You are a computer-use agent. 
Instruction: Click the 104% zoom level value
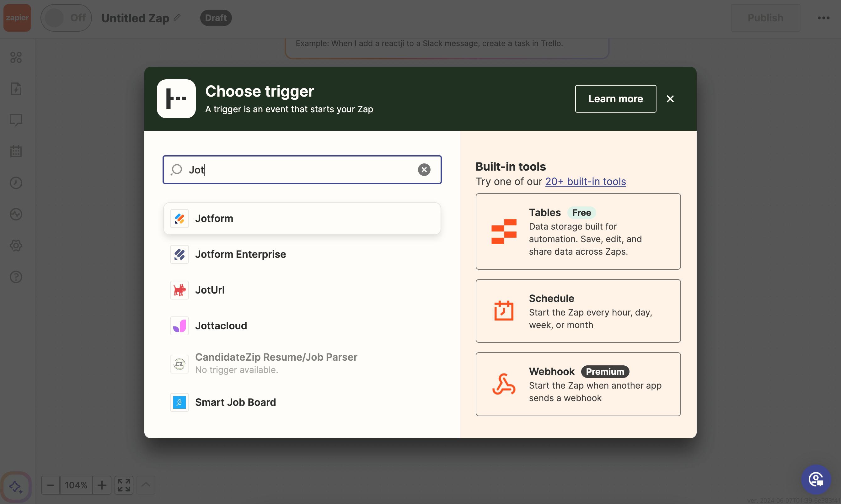pos(76,485)
